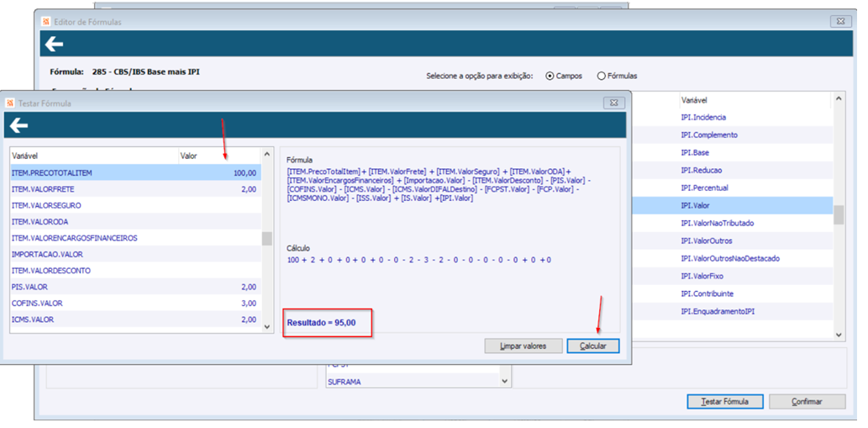
Task: Click the Testar Fórmula button
Action: pyautogui.click(x=724, y=401)
